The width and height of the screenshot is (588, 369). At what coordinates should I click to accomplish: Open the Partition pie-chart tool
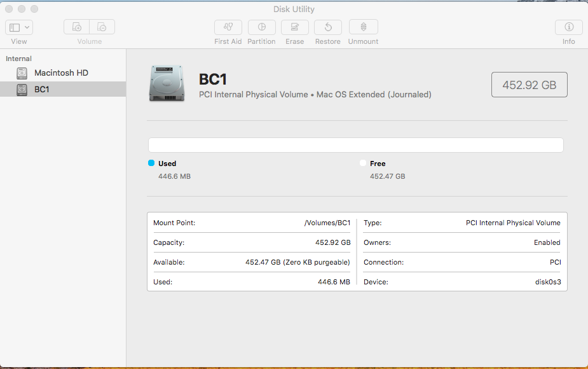coord(262,27)
